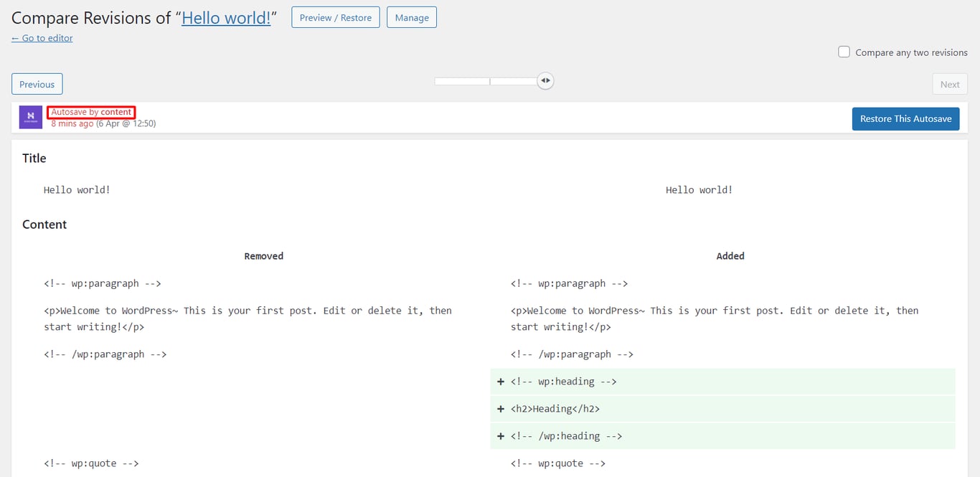Open the Manage revisions button
980x477 pixels.
411,17
